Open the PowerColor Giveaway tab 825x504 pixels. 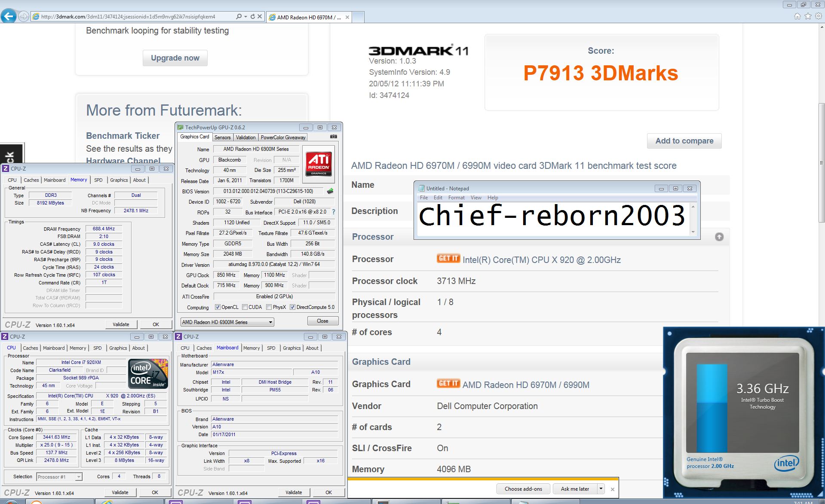283,137
